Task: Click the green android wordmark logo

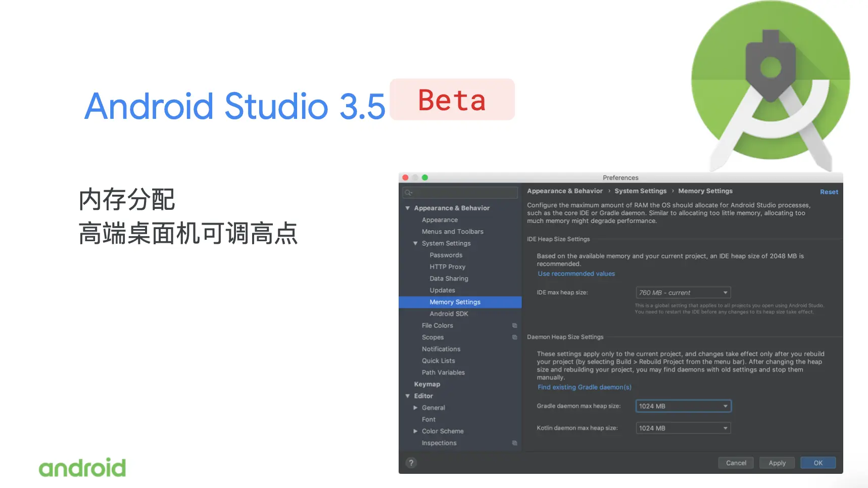Action: pyautogui.click(x=82, y=468)
